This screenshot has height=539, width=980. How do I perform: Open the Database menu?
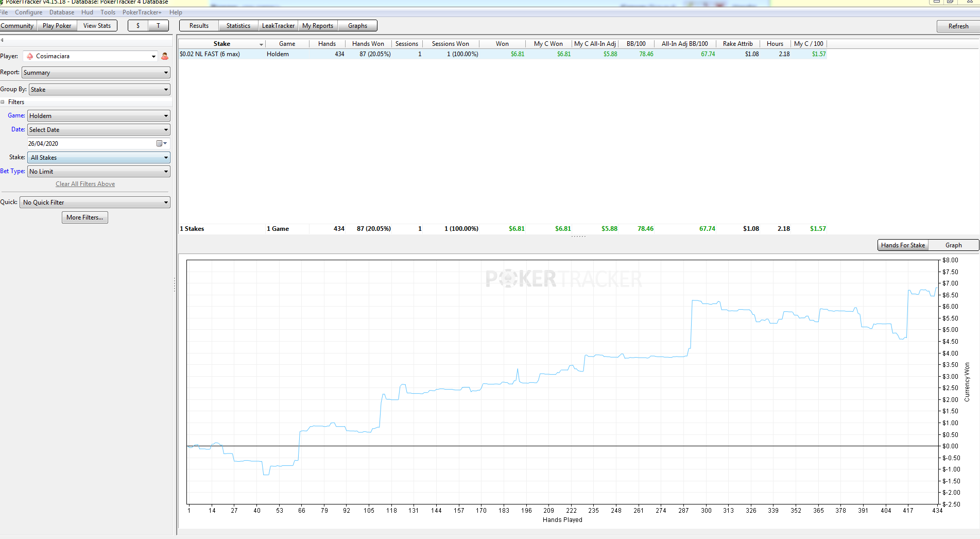click(x=62, y=12)
